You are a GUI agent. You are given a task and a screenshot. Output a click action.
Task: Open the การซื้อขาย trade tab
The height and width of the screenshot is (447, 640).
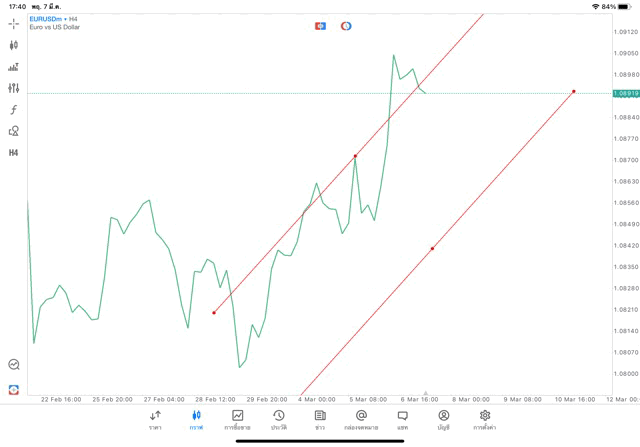237,419
